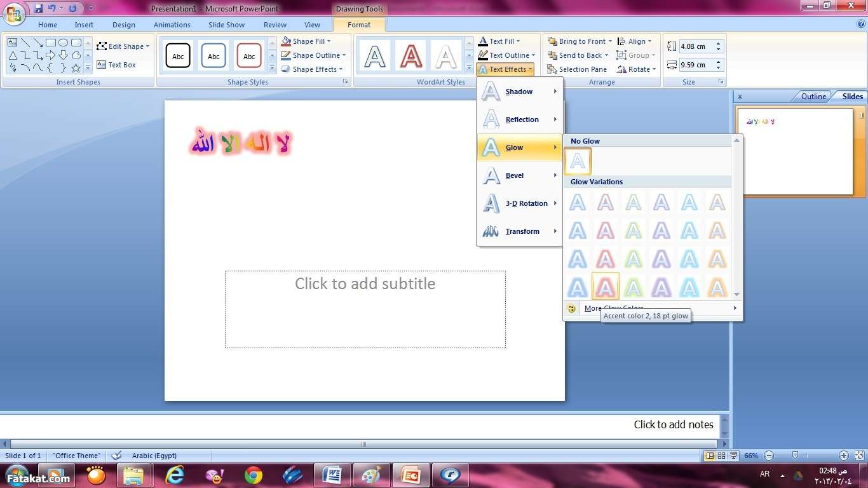Open Microsoft Word from the taskbar
Screen dimensions: 868x488
pyautogui.click(x=332, y=475)
